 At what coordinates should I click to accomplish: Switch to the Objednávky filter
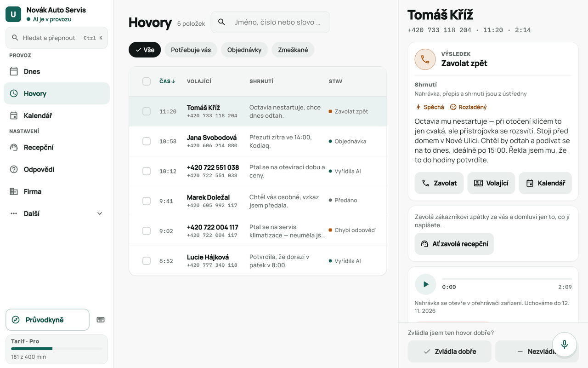click(244, 50)
